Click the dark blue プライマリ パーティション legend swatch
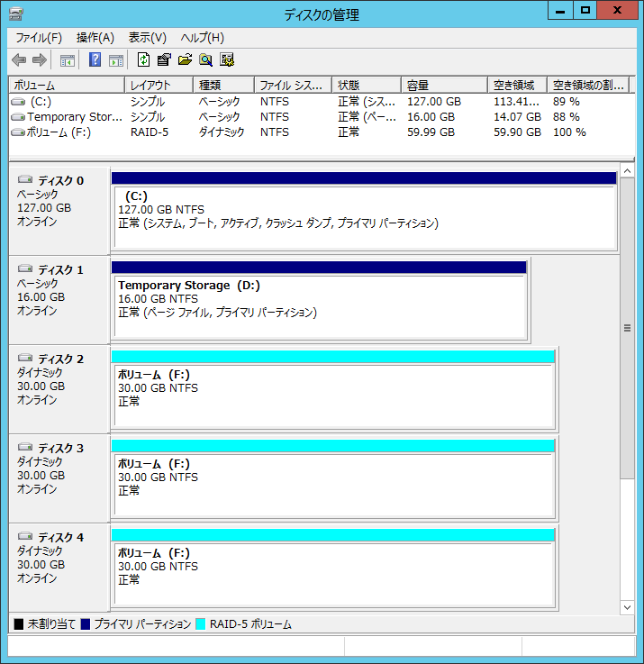Image resolution: width=644 pixels, height=664 pixels. pos(85,623)
